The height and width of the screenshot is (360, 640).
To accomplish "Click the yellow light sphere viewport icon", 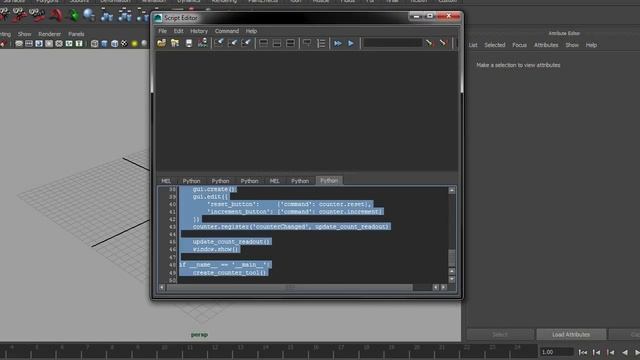I will pos(134,44).
